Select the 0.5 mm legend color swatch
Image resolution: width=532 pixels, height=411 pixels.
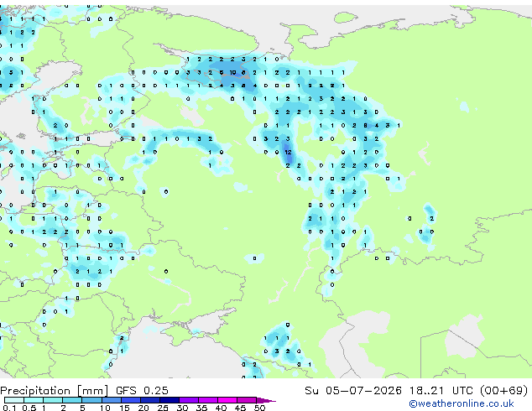pos(34,400)
